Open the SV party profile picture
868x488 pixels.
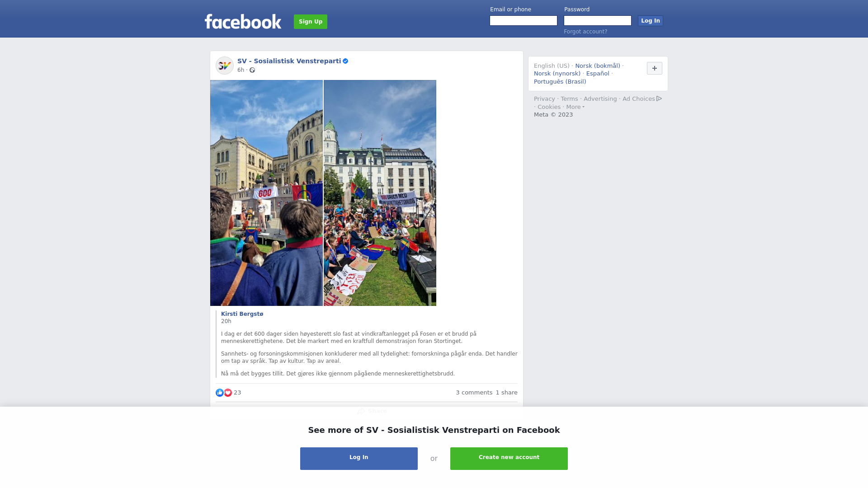tap(225, 66)
